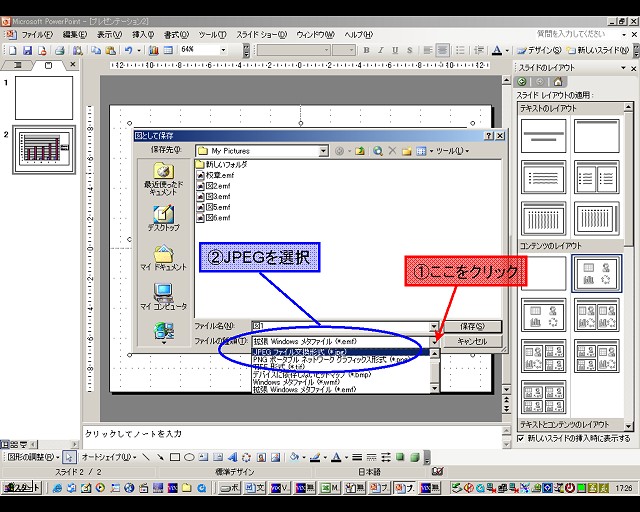Go to マイ コンピュータ in places bar
The image size is (640, 512).
[163, 297]
